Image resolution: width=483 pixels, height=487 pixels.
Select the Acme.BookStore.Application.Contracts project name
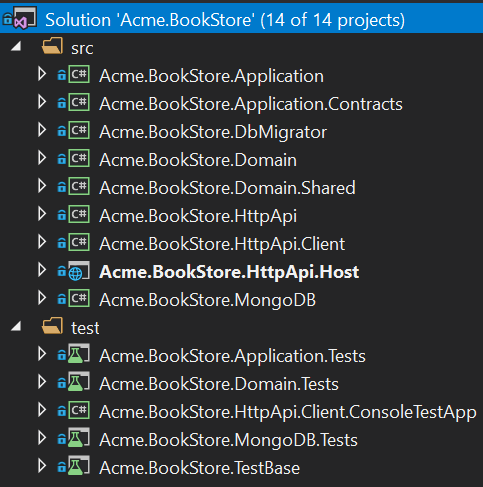[x=251, y=105]
